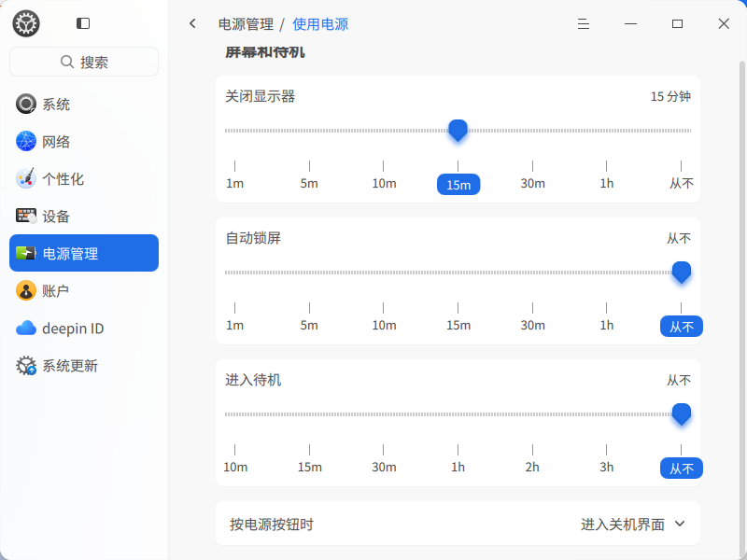Open the 个性化 settings section

[x=84, y=178]
